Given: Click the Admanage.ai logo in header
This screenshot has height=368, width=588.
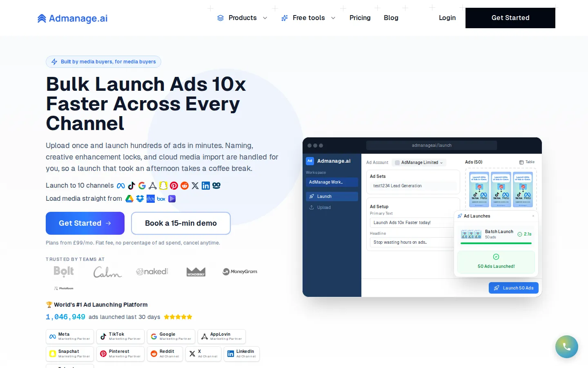Looking at the screenshot, I should 72,18.
